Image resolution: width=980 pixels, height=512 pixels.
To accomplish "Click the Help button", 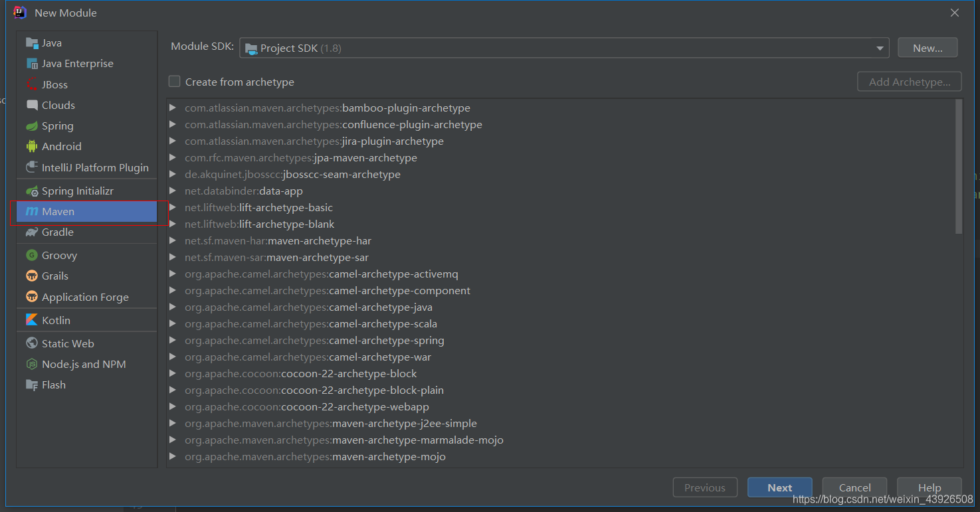I will (929, 487).
